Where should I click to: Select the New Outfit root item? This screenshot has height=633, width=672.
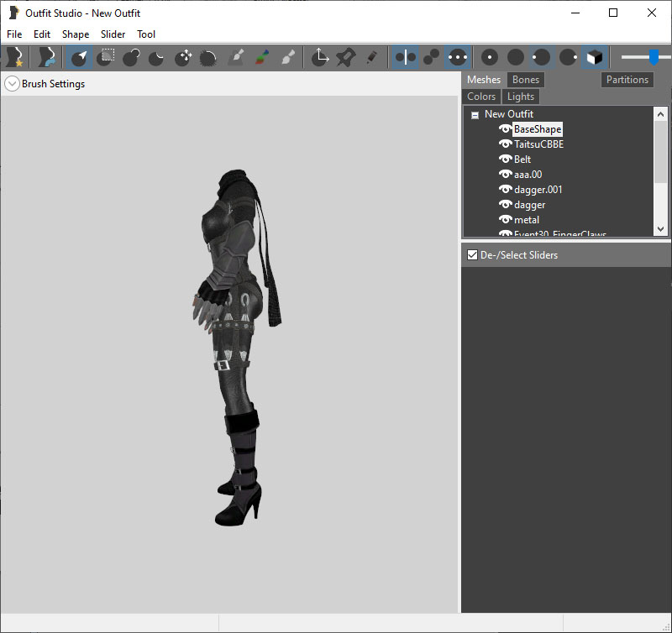(x=509, y=114)
